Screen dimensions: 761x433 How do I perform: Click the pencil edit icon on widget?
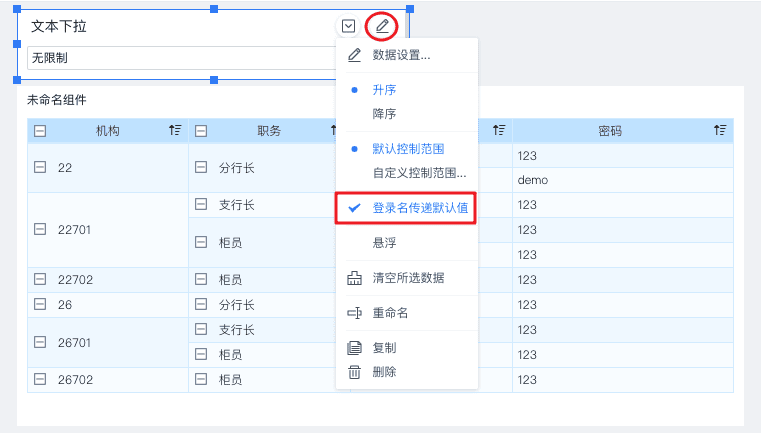(x=382, y=26)
